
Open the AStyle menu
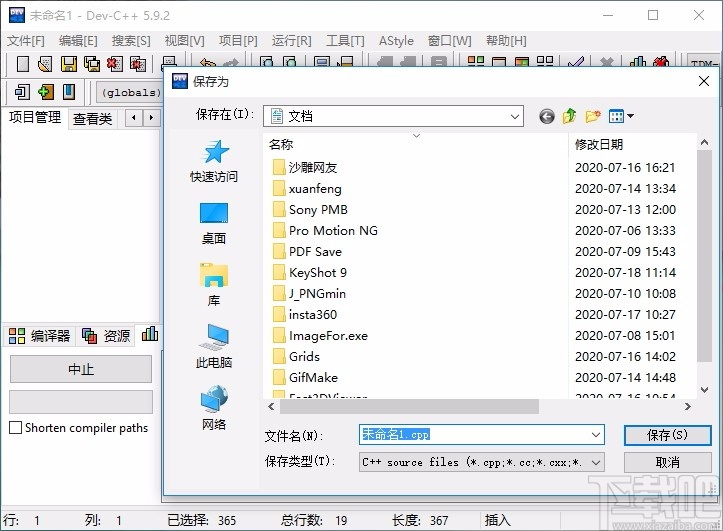pos(396,41)
